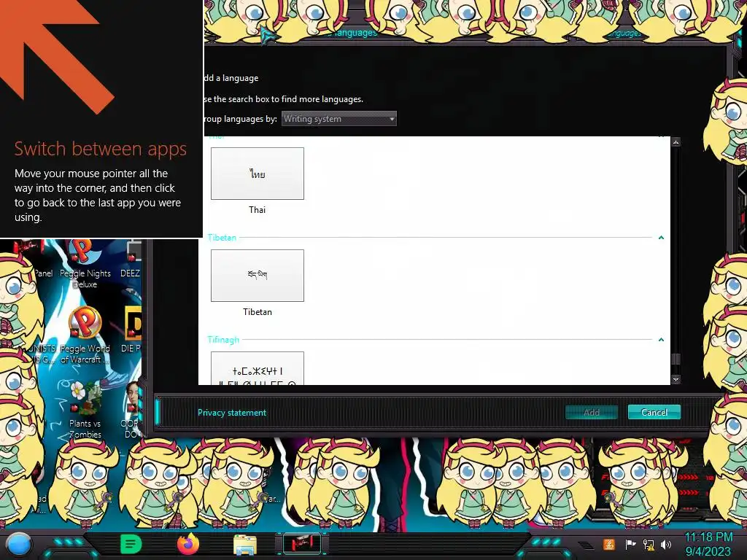Click the Add button

click(591, 413)
